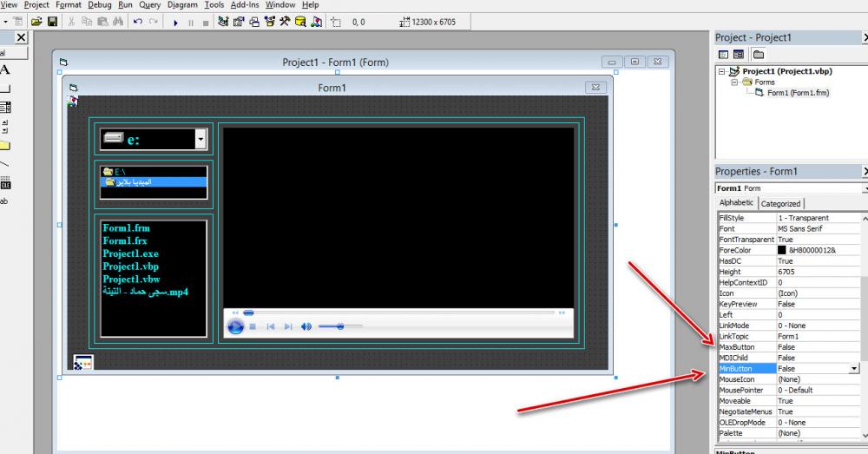Undo the last action
Viewport: 868px width, 454px height.
pyautogui.click(x=138, y=23)
